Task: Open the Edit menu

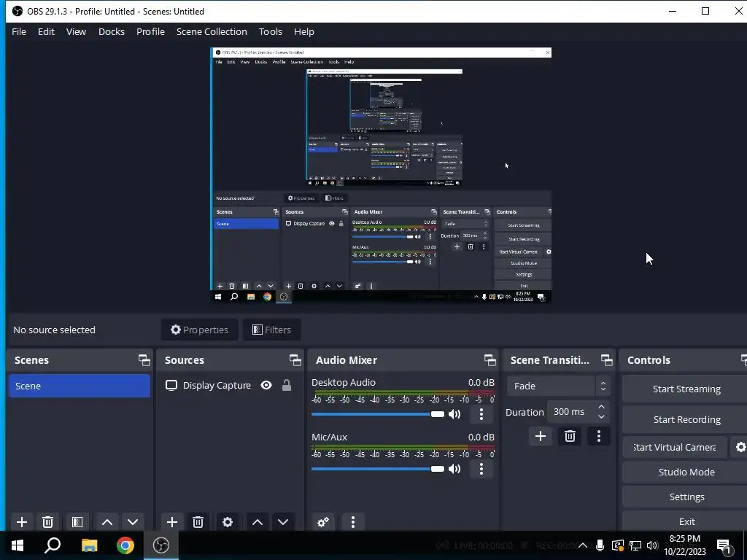Action: (x=46, y=31)
